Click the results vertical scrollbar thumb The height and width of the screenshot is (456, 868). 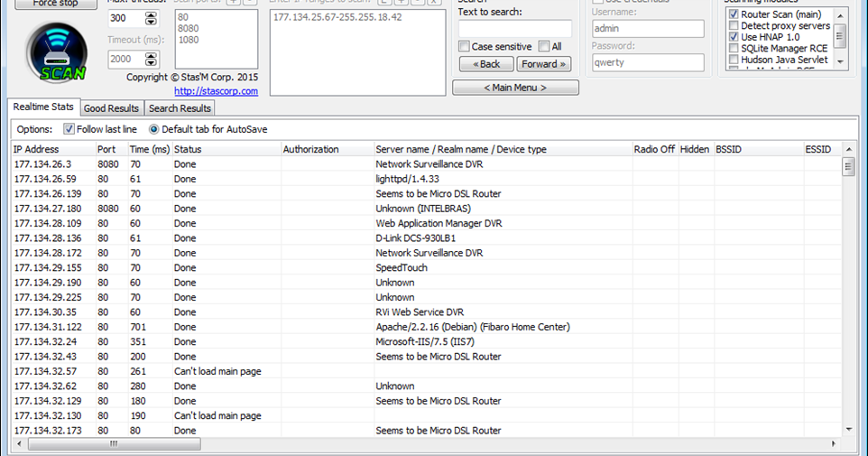pyautogui.click(x=849, y=166)
